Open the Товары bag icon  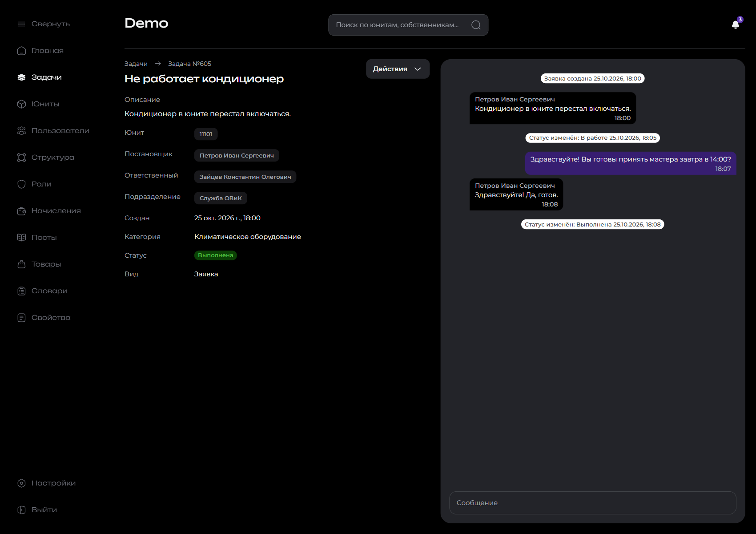coord(21,264)
